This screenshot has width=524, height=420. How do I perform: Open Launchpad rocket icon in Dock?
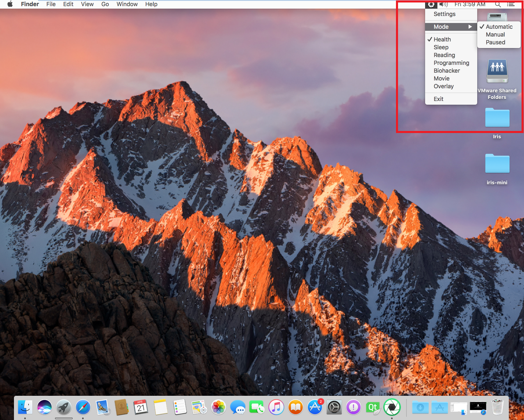click(x=64, y=407)
